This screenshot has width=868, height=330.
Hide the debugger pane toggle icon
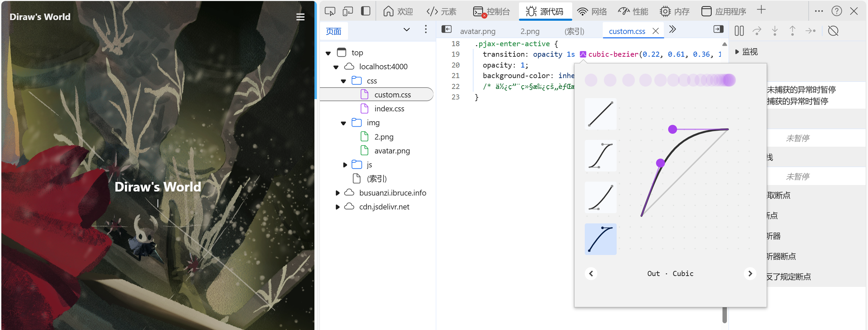click(718, 29)
